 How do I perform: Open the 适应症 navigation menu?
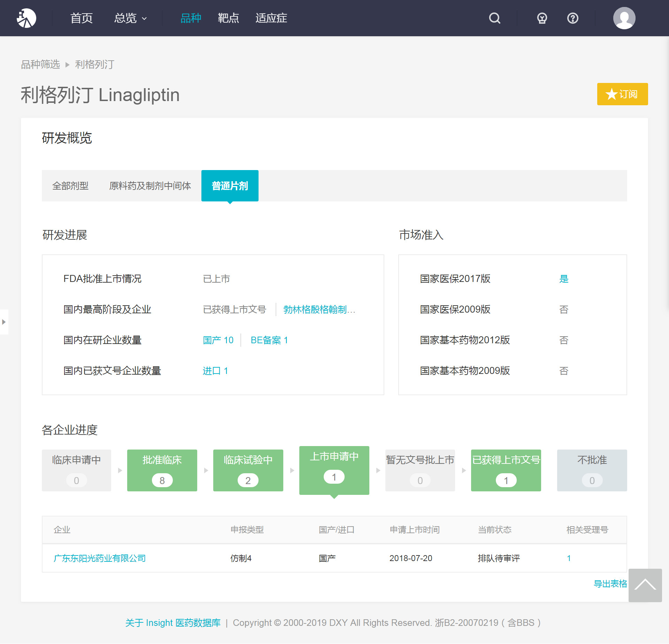(271, 18)
